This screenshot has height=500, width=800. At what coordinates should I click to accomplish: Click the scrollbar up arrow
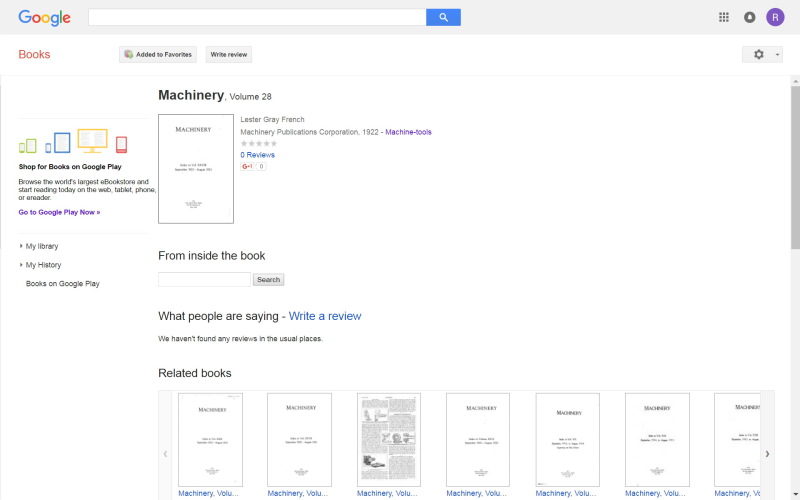pyautogui.click(x=795, y=81)
